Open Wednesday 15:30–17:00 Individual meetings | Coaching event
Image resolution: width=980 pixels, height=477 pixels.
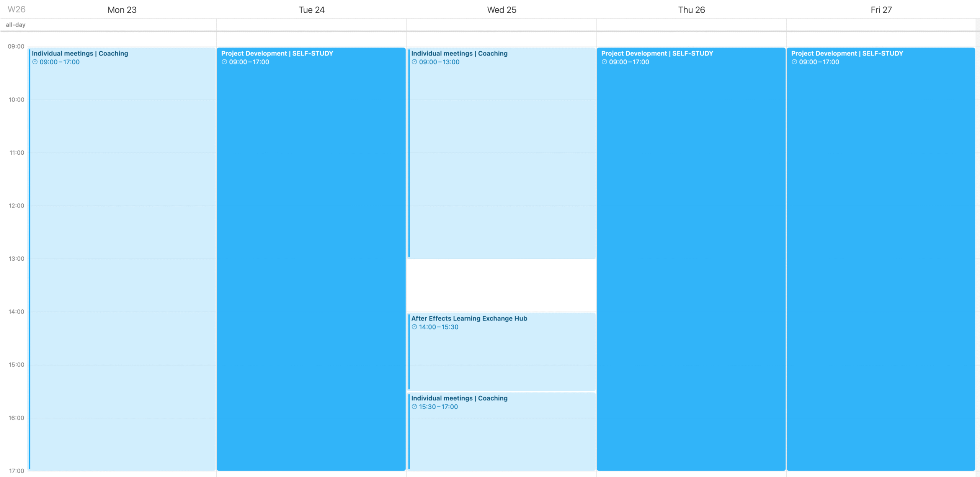[x=501, y=431]
